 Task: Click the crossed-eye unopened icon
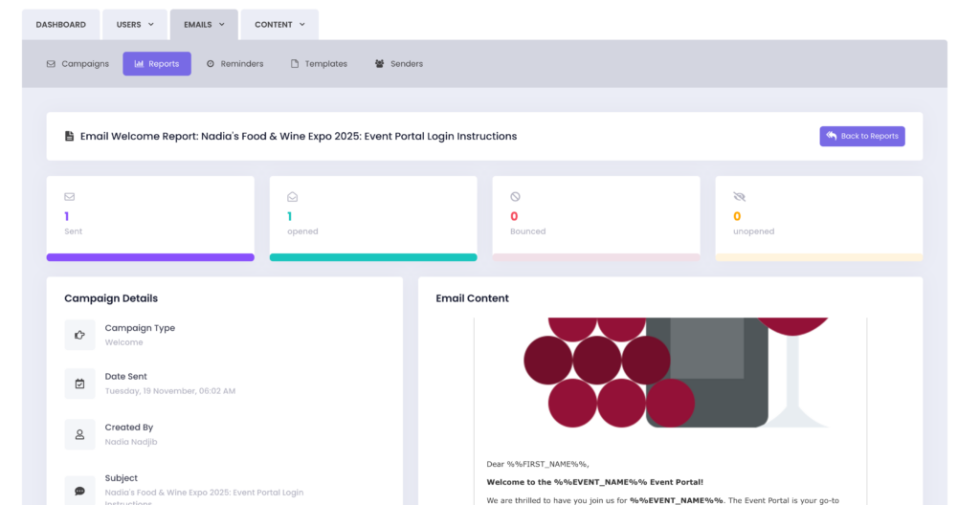point(738,197)
